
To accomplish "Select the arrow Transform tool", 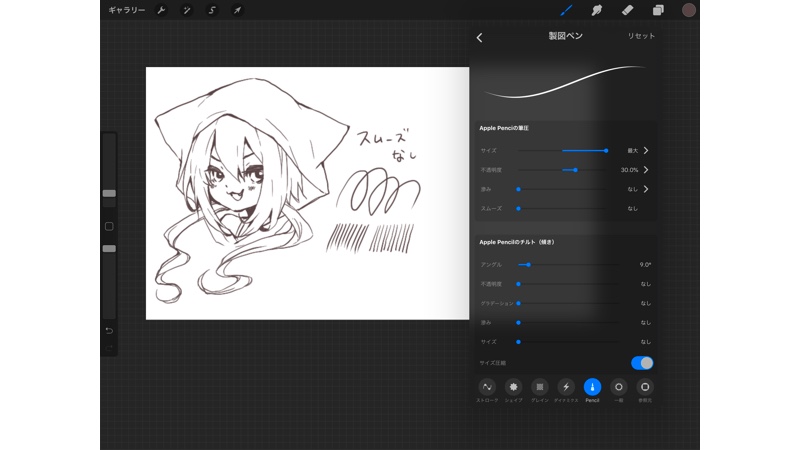I will tap(238, 10).
